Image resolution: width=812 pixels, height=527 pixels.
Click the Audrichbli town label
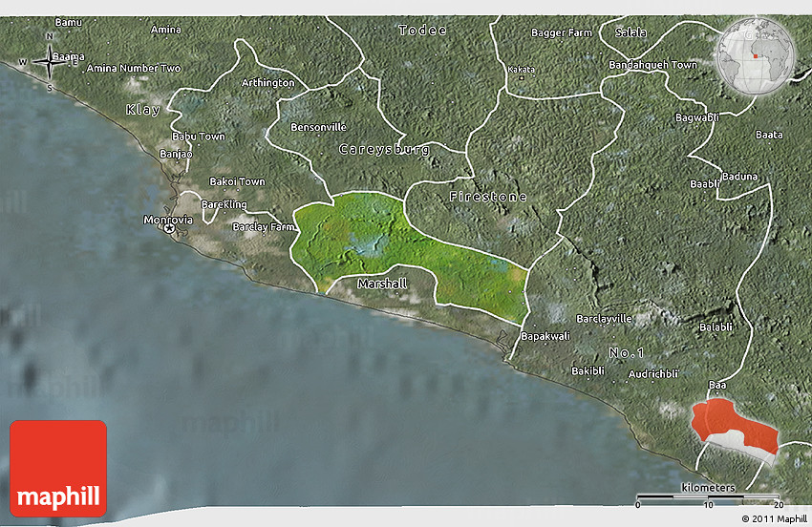click(654, 373)
